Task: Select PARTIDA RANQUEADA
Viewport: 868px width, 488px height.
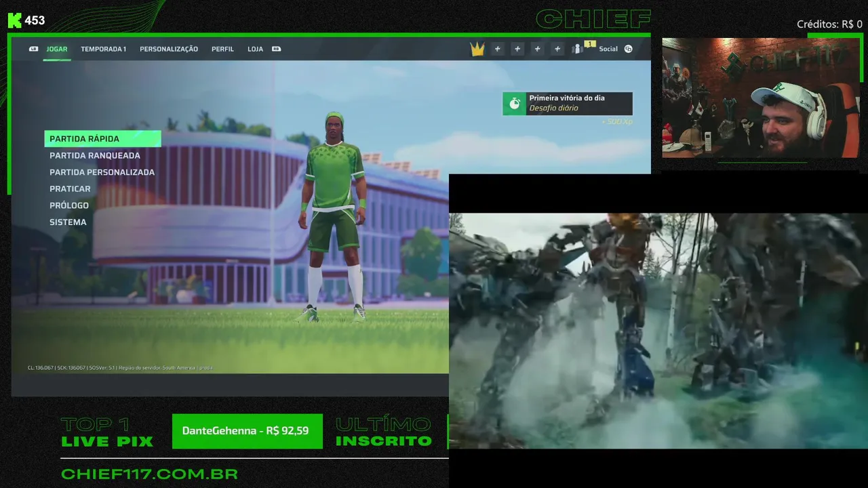Action: [95, 155]
